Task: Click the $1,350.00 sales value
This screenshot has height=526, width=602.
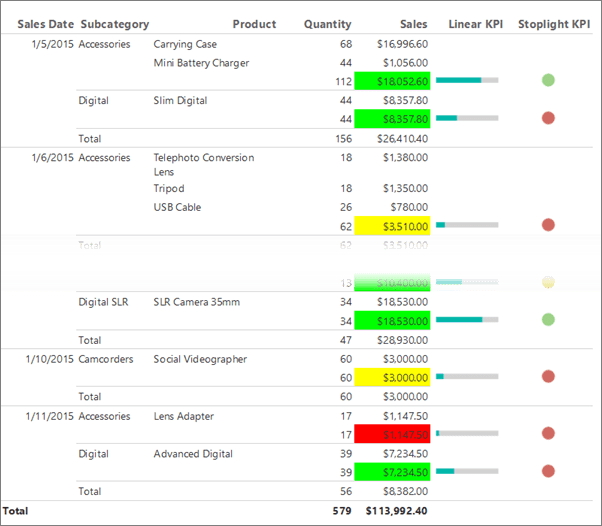Action: 405,188
